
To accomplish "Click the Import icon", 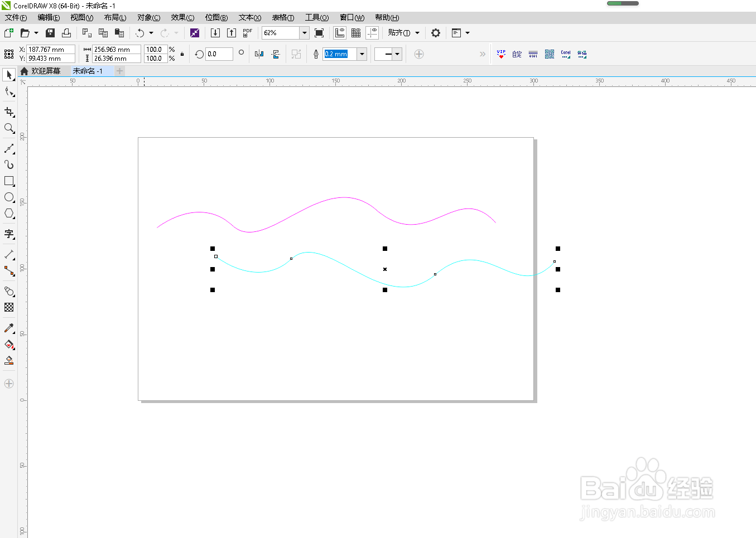I will point(215,33).
